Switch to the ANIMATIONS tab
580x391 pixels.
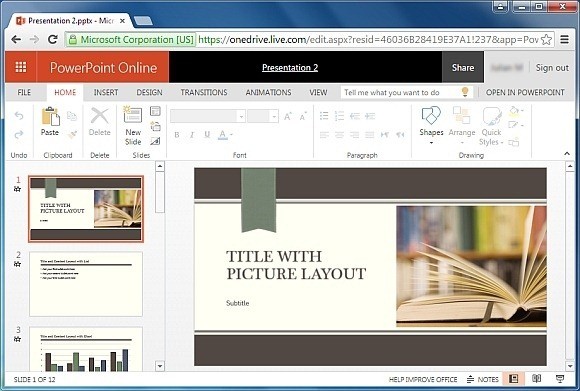[269, 92]
